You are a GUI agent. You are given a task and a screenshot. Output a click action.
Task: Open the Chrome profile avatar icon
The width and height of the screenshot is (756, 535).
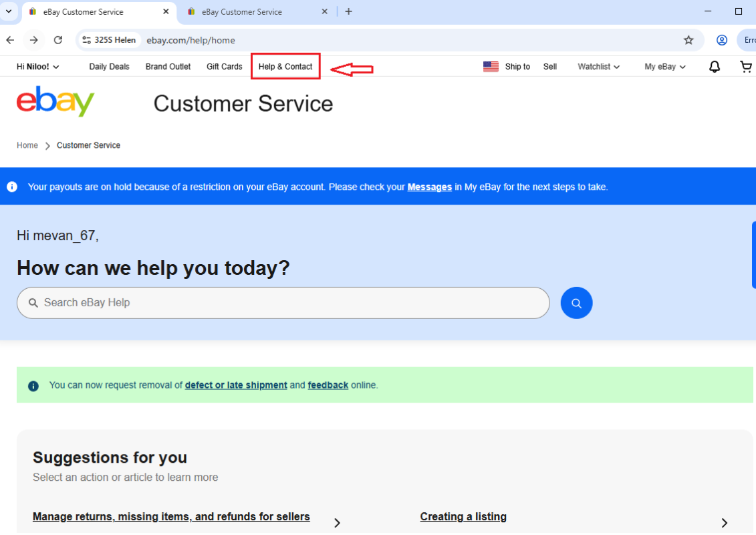pyautogui.click(x=722, y=40)
